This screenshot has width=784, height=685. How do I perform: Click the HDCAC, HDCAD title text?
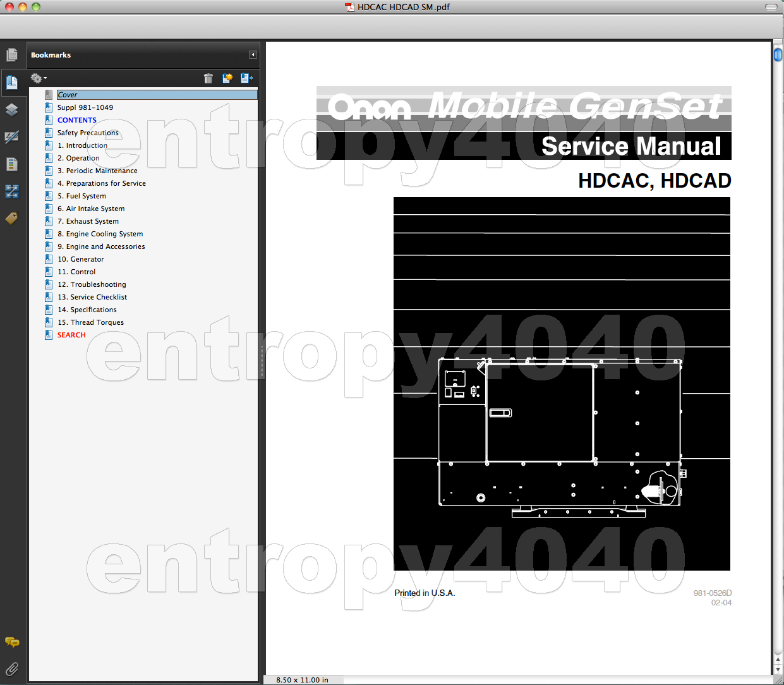(x=654, y=181)
